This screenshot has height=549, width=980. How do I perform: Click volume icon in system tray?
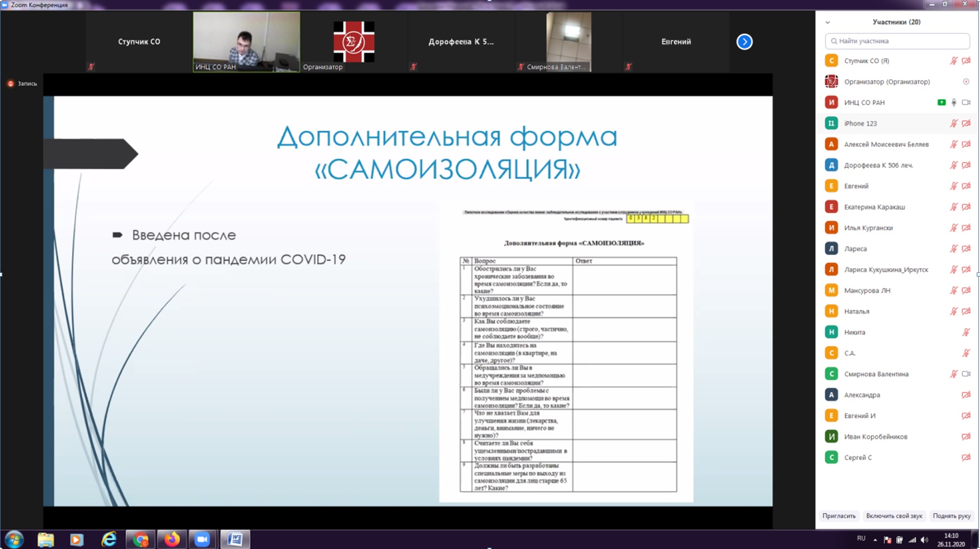tap(924, 540)
